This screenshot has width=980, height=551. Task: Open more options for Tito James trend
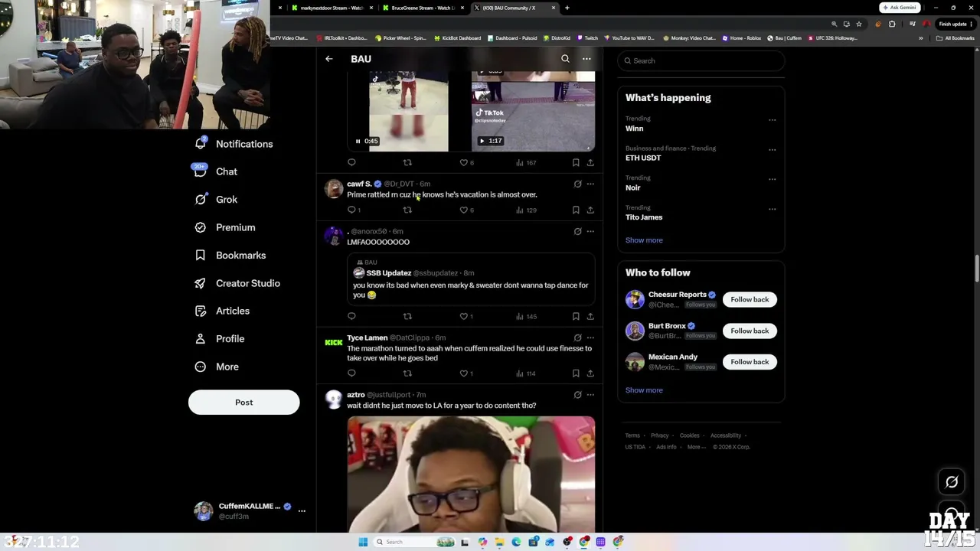(x=773, y=209)
